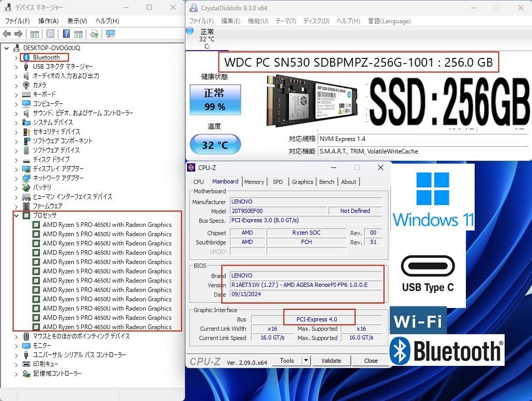
Task: Click the Bluetooth device category icon
Action: click(26, 57)
